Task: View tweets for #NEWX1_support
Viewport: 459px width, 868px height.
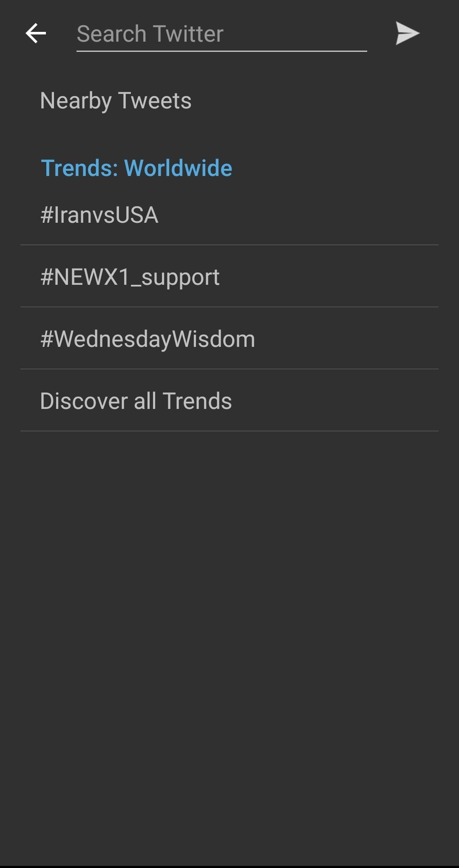Action: pyautogui.click(x=229, y=277)
